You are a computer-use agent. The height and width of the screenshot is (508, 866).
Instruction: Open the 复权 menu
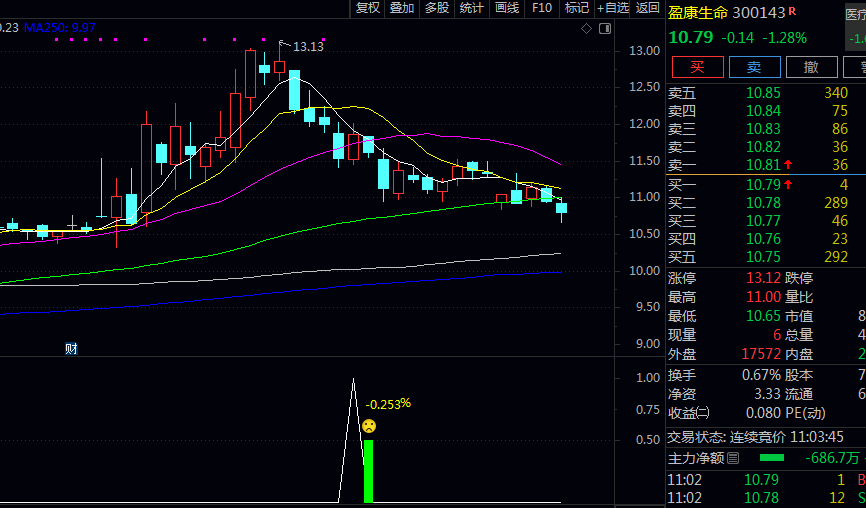[367, 8]
